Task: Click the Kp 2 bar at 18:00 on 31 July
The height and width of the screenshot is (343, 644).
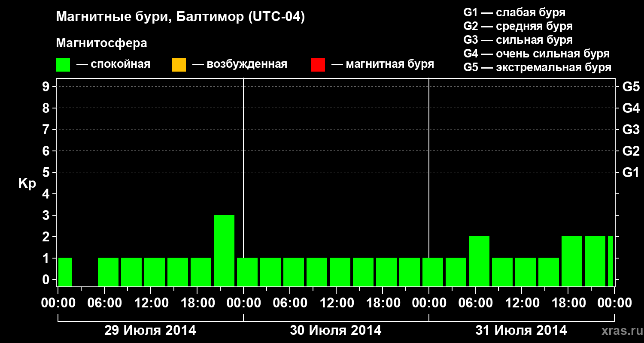Action: point(572,261)
